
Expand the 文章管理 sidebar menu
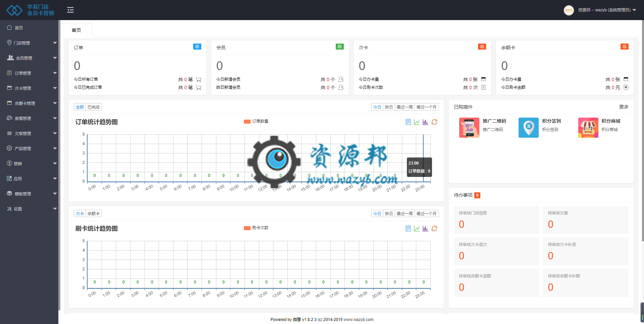tap(29, 133)
